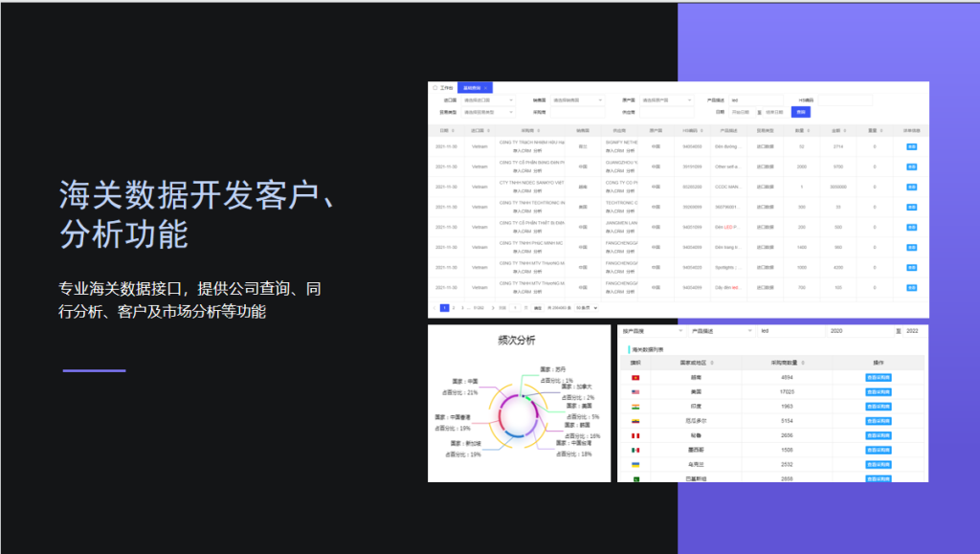Sort by 日期 column sort arrows
The image size is (980, 554).
(452, 131)
